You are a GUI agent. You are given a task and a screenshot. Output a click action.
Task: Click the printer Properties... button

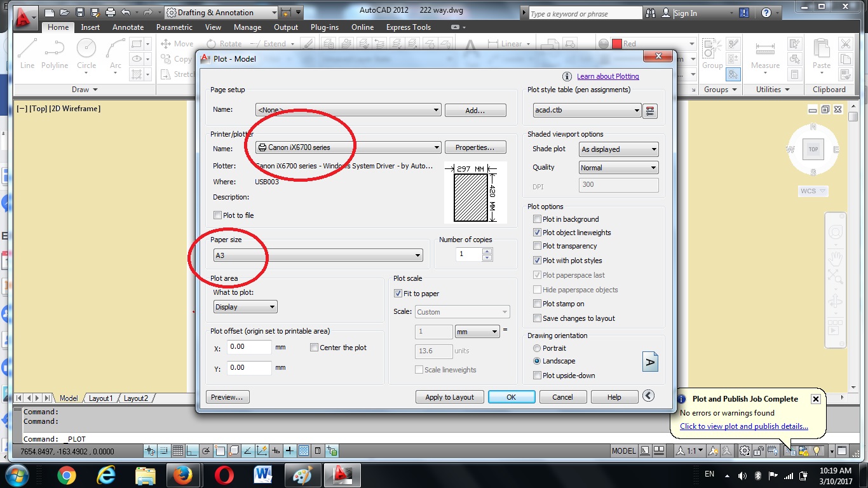click(475, 147)
